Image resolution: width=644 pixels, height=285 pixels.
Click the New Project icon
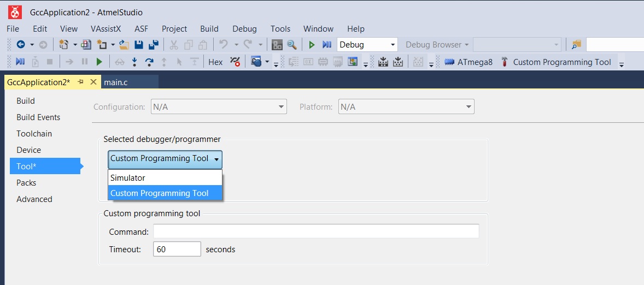tap(63, 45)
